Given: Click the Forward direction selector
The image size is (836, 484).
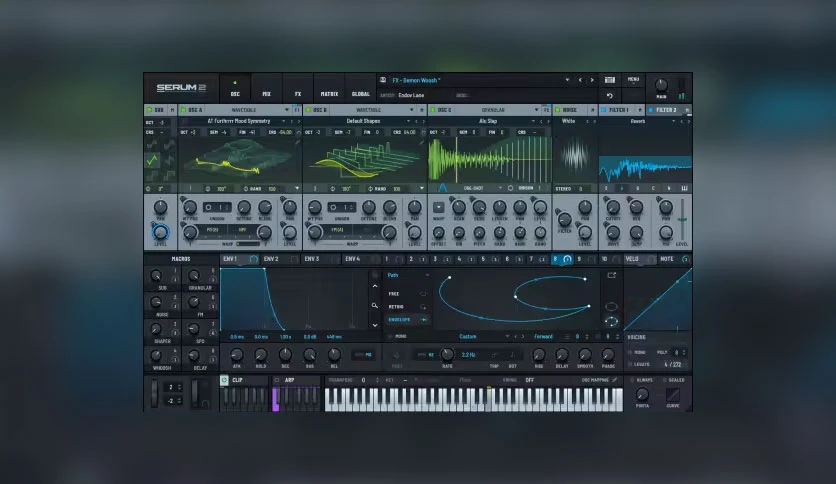Looking at the screenshot, I should [x=543, y=336].
